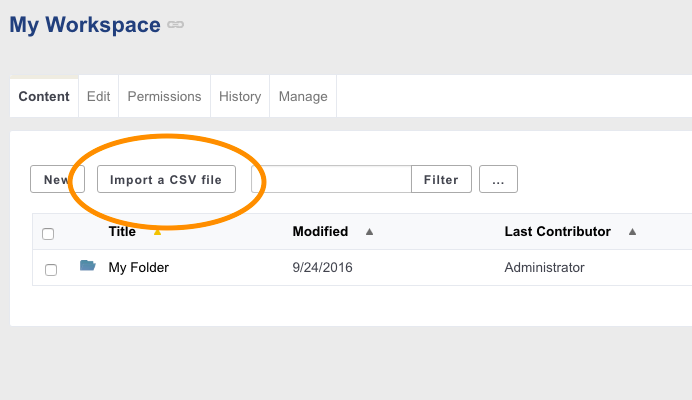Focus the filter text input field

(x=331, y=179)
